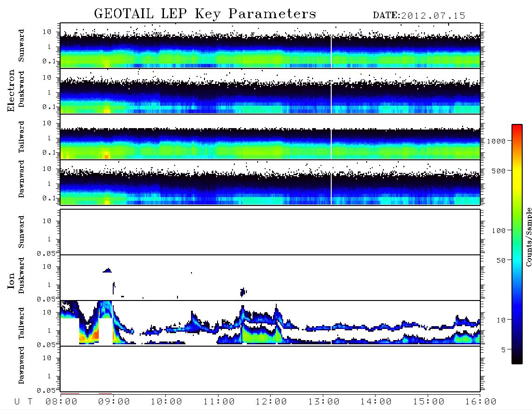
Task: Click the Counts/Sample colorbar caption
Action: [x=528, y=237]
